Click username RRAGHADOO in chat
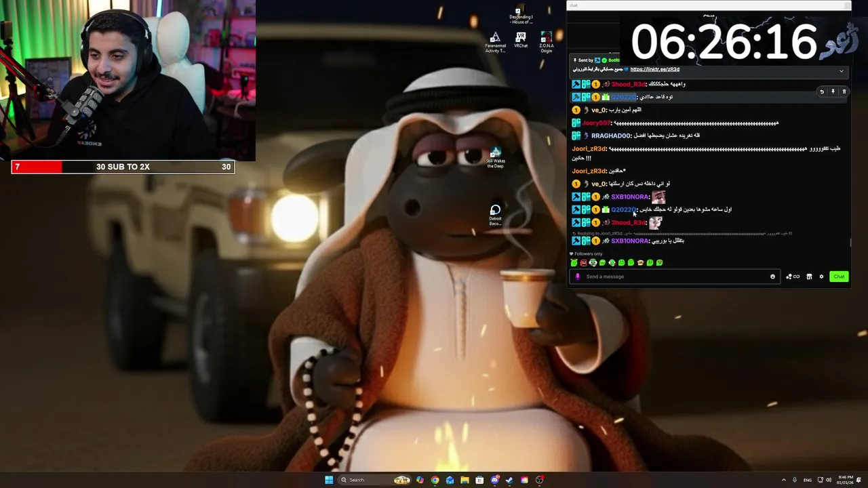The width and height of the screenshot is (868, 488). point(612,136)
